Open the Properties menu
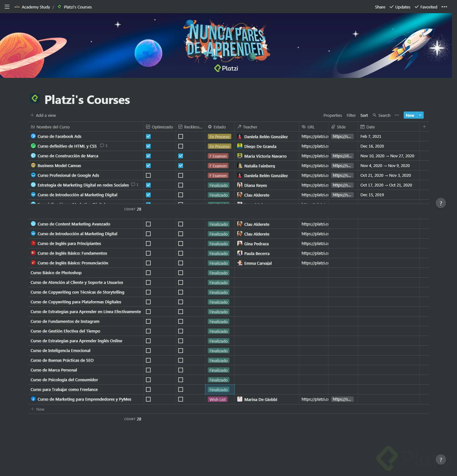The width and height of the screenshot is (457, 476). 332,115
